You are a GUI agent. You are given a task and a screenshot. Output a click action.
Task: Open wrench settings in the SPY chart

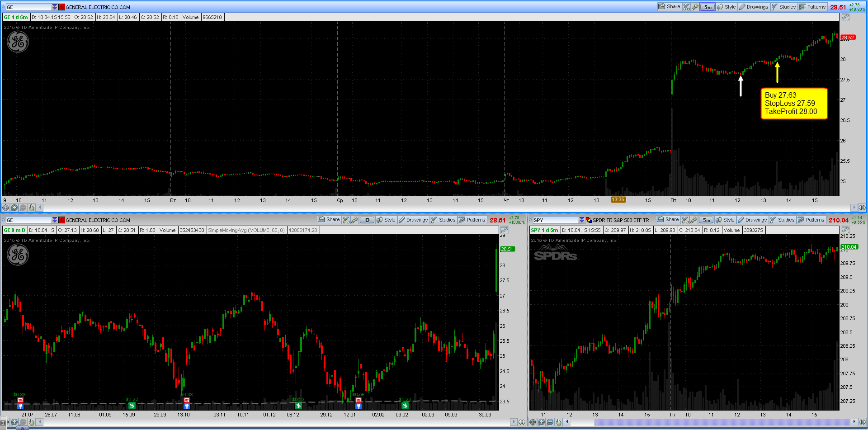[x=693, y=220]
